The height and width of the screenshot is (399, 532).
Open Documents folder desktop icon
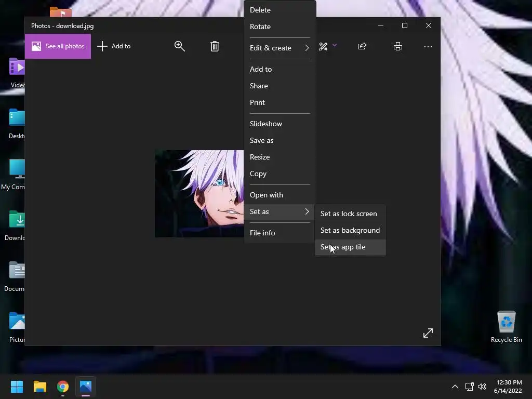tap(15, 276)
